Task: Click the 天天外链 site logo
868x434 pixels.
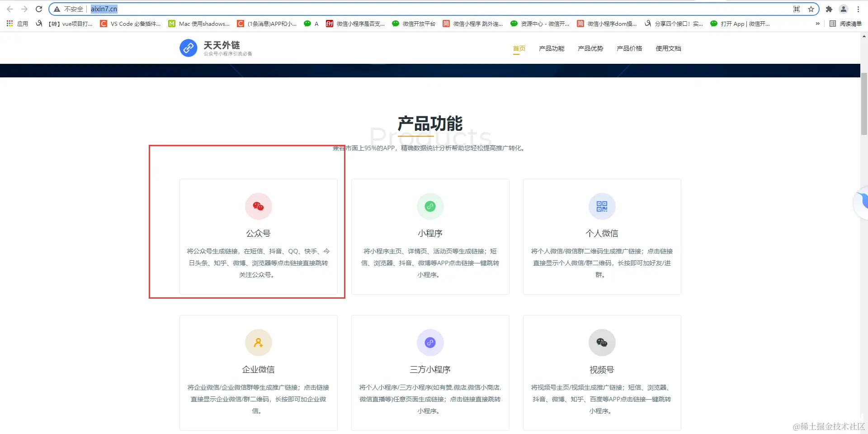Action: pos(215,48)
